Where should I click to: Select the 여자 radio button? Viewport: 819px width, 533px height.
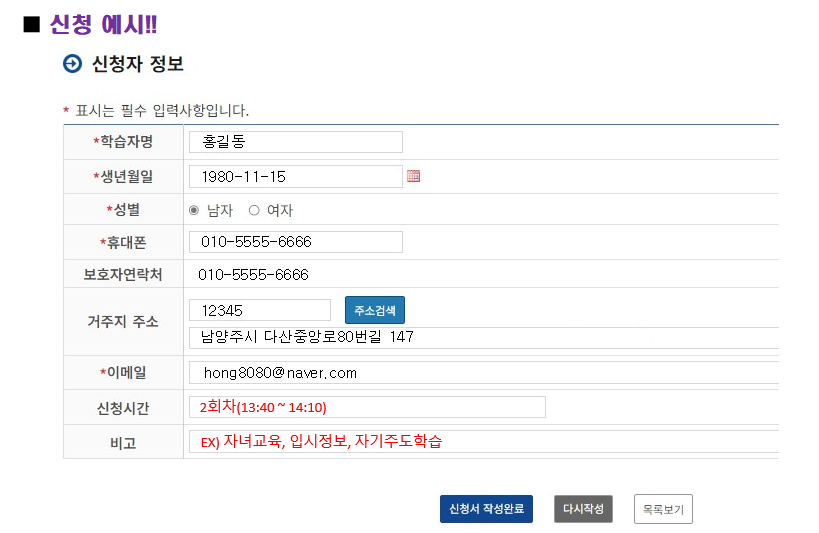tap(254, 210)
